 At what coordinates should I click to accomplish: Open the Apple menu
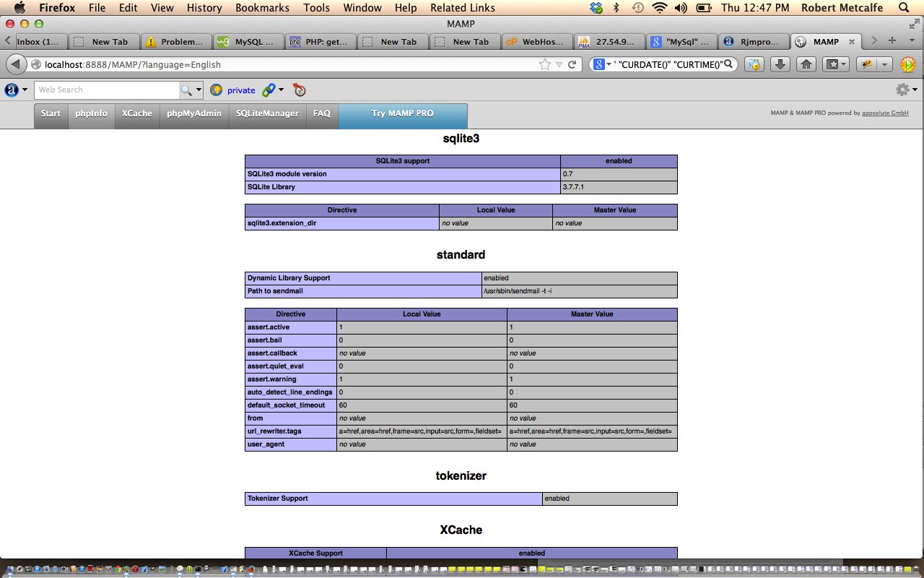pyautogui.click(x=19, y=8)
